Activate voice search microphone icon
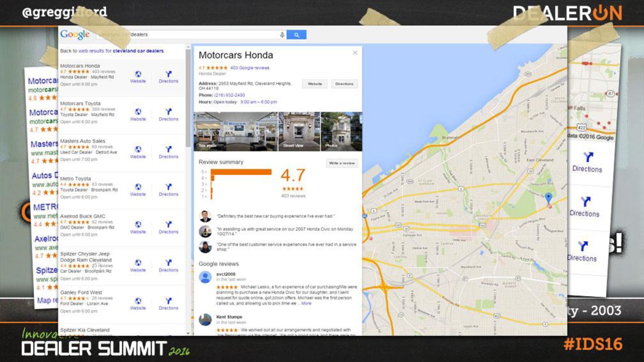 pos(282,35)
